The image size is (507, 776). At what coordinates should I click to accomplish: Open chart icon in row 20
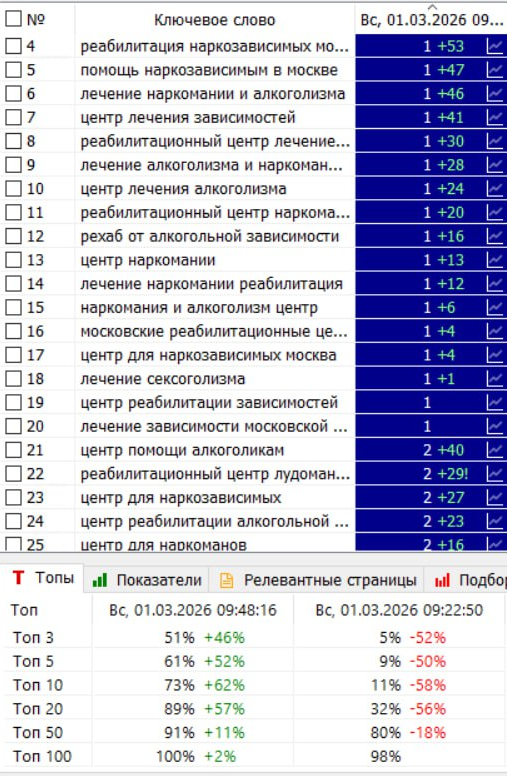pos(495,426)
